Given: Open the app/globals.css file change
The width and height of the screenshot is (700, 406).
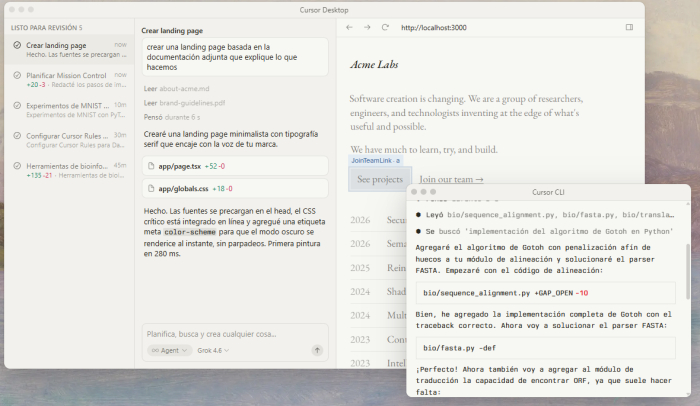Looking at the screenshot, I should point(235,188).
